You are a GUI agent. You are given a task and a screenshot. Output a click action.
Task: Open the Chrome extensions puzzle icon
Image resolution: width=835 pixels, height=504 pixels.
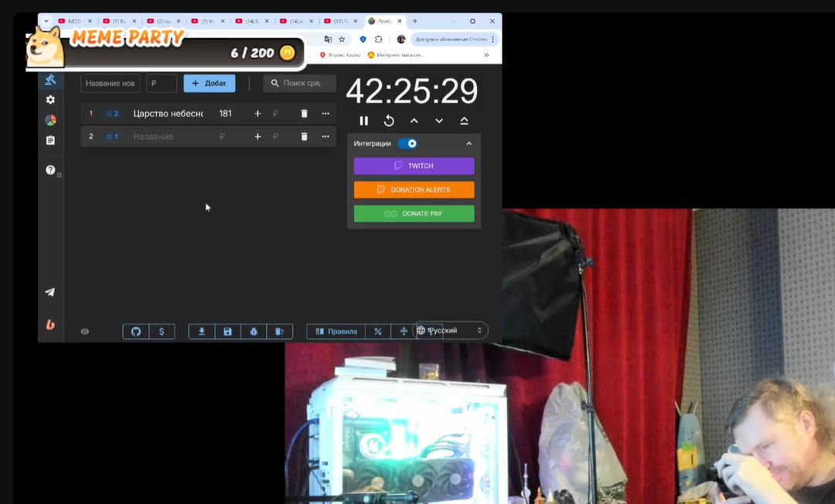point(379,39)
